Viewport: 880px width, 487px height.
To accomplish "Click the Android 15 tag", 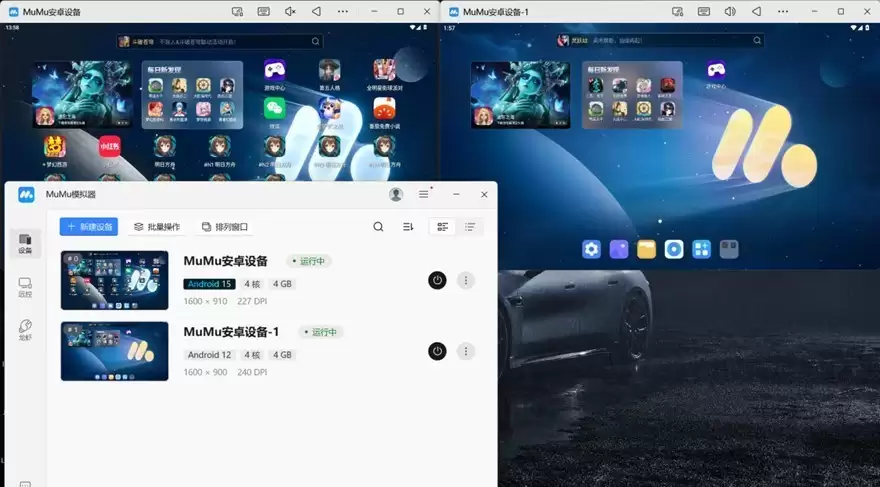I will [x=209, y=284].
